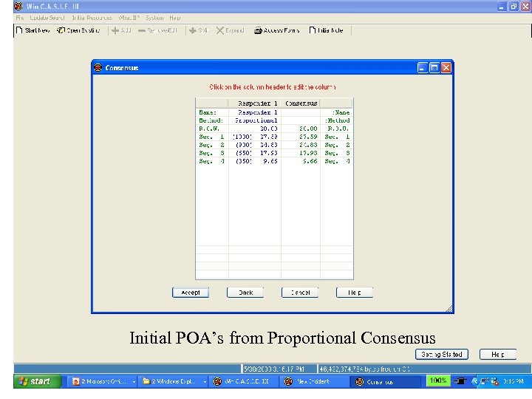The height and width of the screenshot is (399, 532).
Task: Click the Access Forms printer icon
Action: 258,30
